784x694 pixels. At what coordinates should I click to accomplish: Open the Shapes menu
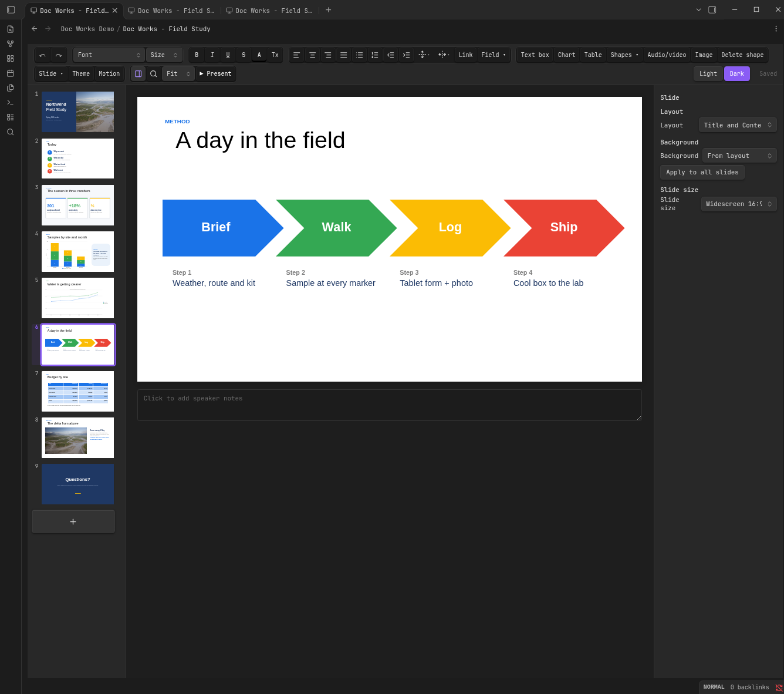pos(624,55)
